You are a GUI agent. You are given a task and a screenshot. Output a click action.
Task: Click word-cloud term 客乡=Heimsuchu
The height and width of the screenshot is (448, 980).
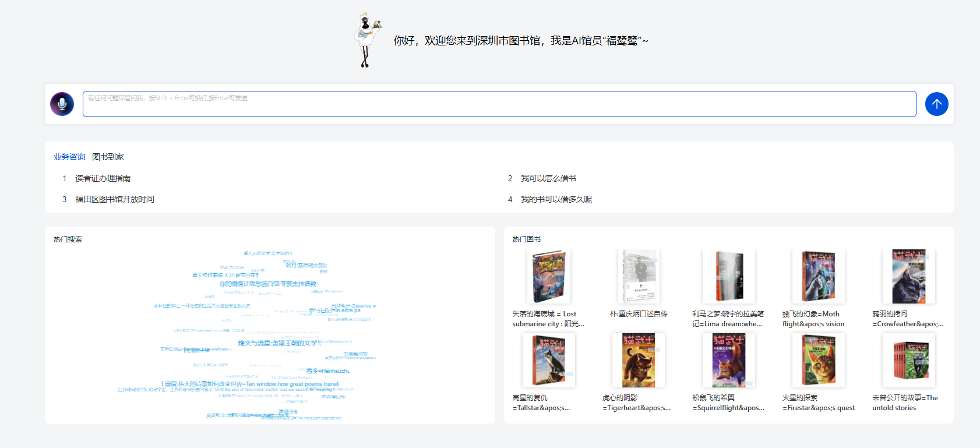(x=328, y=371)
